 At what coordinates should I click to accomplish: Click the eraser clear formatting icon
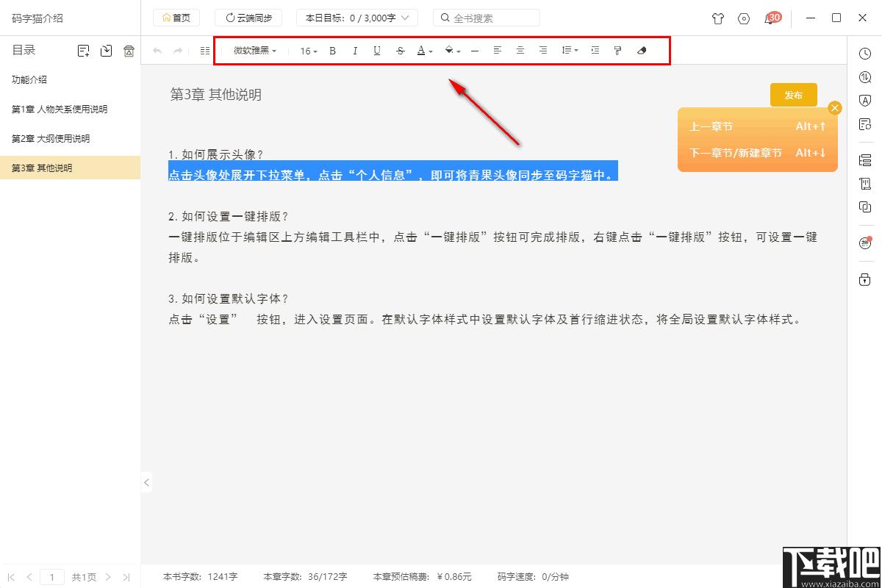641,51
